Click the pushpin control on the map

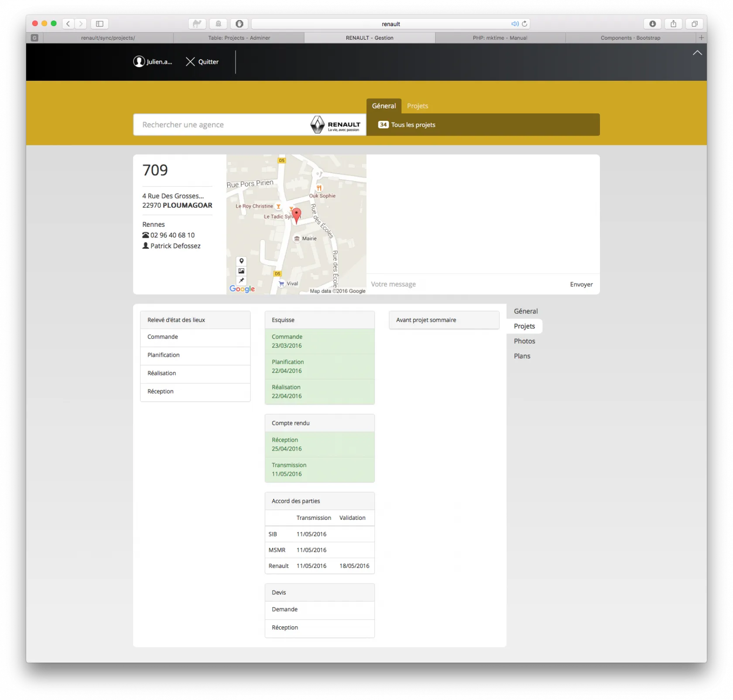[x=241, y=281]
